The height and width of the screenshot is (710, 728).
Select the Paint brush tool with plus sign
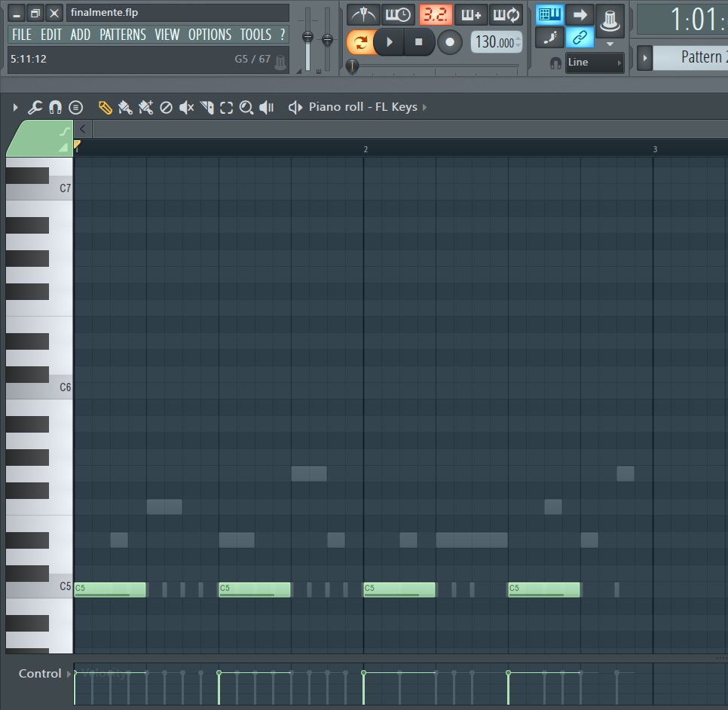145,108
